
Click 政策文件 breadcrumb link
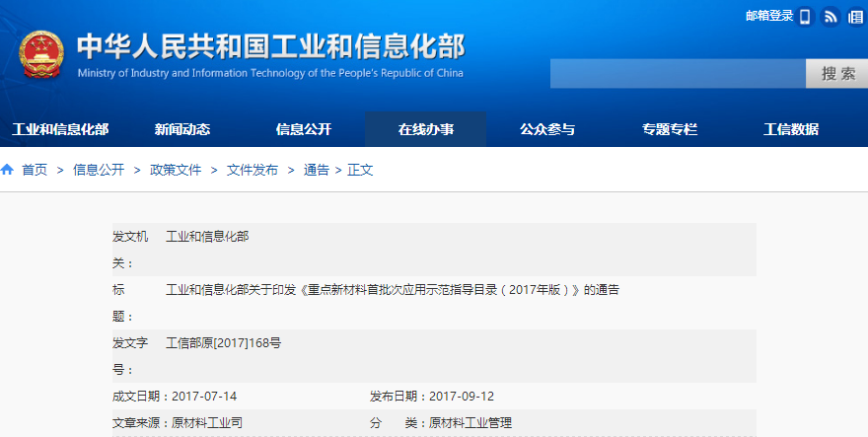pyautogui.click(x=176, y=170)
